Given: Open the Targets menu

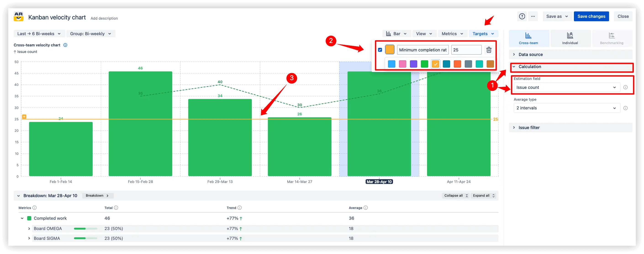Looking at the screenshot, I should point(483,34).
